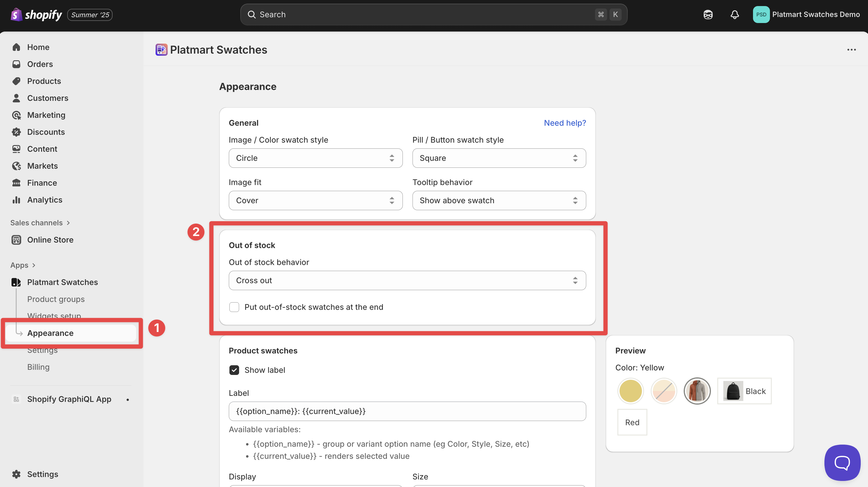The image size is (868, 487).
Task: Open Platmart Swatches app menu item
Action: point(63,282)
